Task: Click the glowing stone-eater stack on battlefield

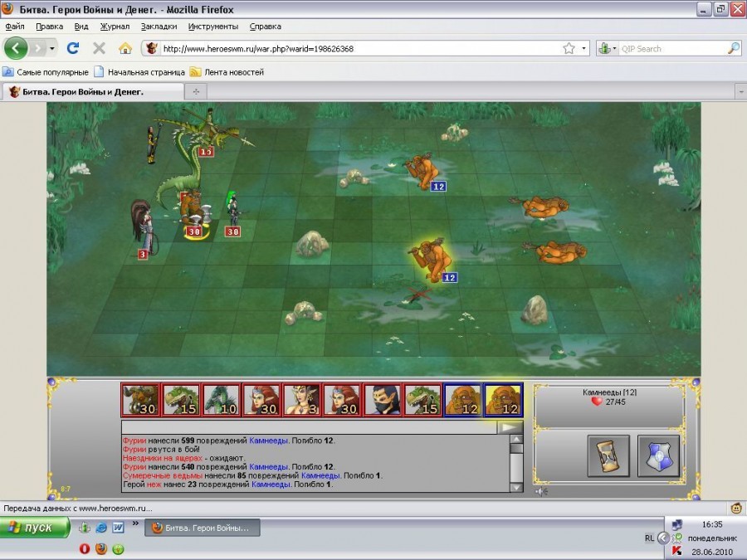Action: pyautogui.click(x=431, y=261)
